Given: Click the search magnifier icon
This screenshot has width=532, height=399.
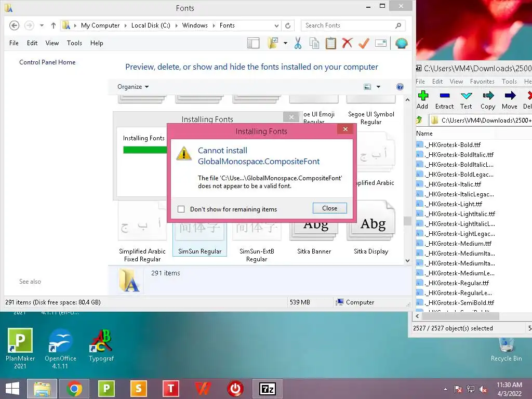Looking at the screenshot, I should click(x=398, y=25).
